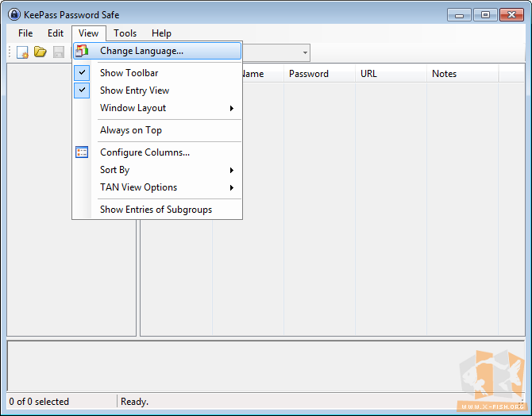Screen dimensions: 532x416
Task: Open Configure Columns from the View menu
Action: [145, 152]
